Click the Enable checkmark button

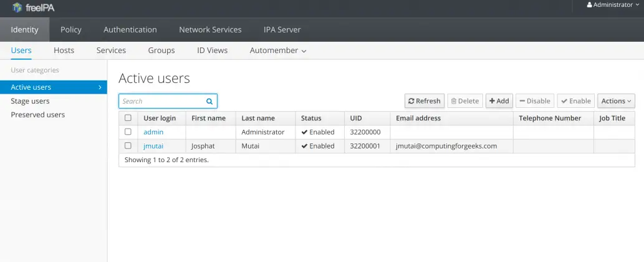(575, 101)
